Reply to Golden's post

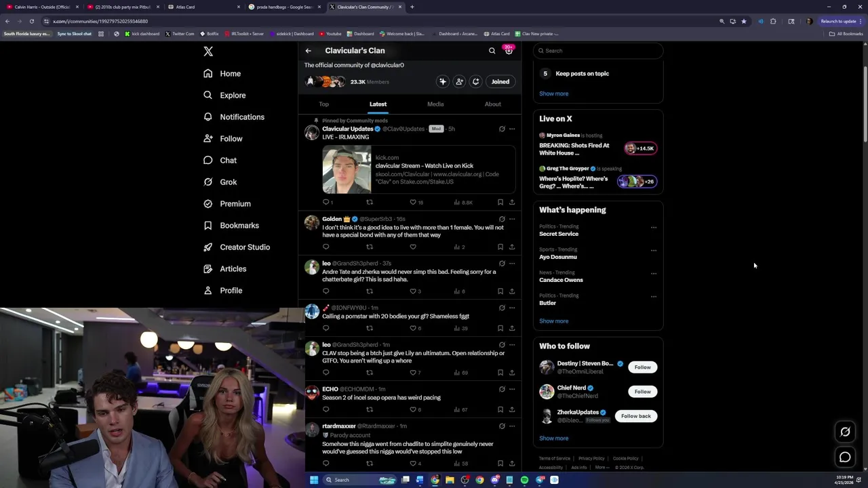(326, 247)
